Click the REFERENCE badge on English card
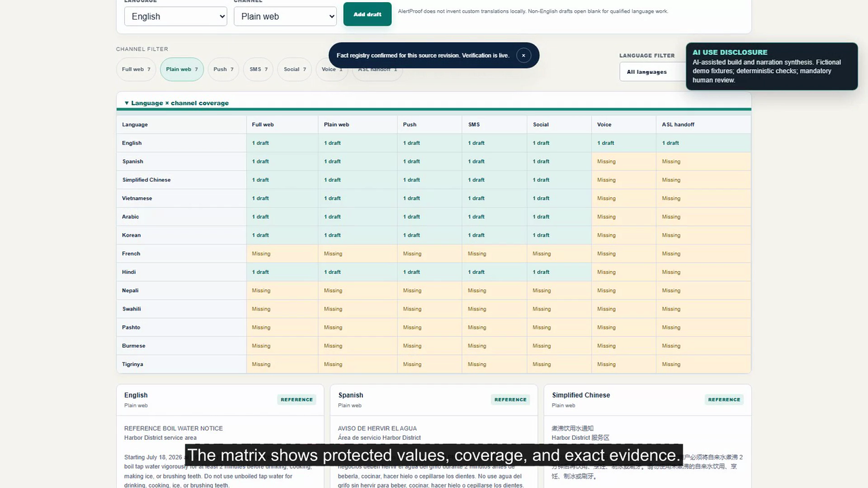Viewport: 868px width, 488px height. pos(297,400)
